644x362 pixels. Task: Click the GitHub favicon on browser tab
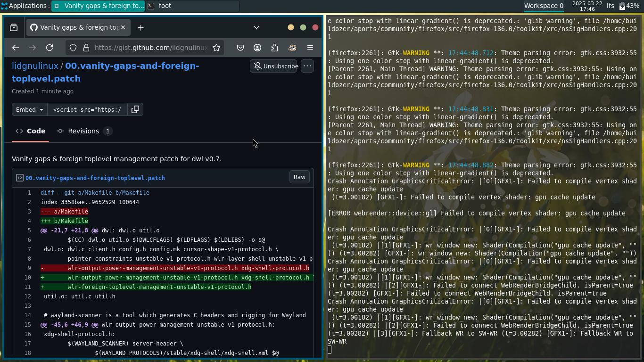click(34, 27)
